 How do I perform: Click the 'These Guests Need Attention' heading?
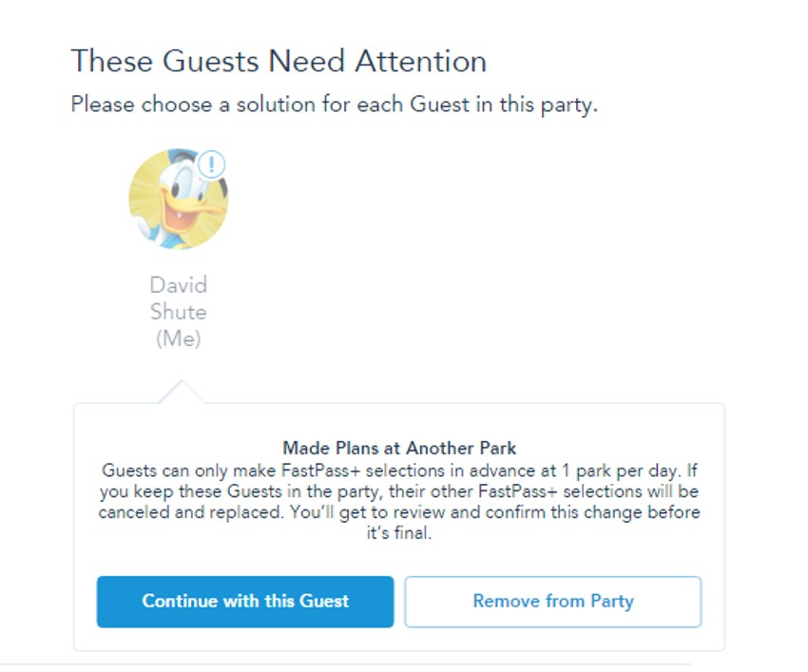point(279,61)
